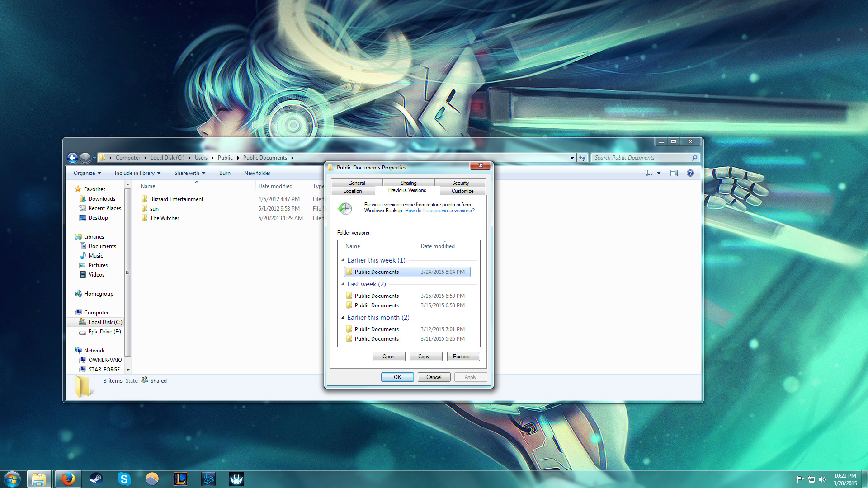Switch to the Location tab
Image resolution: width=868 pixels, height=488 pixels.
click(x=353, y=191)
